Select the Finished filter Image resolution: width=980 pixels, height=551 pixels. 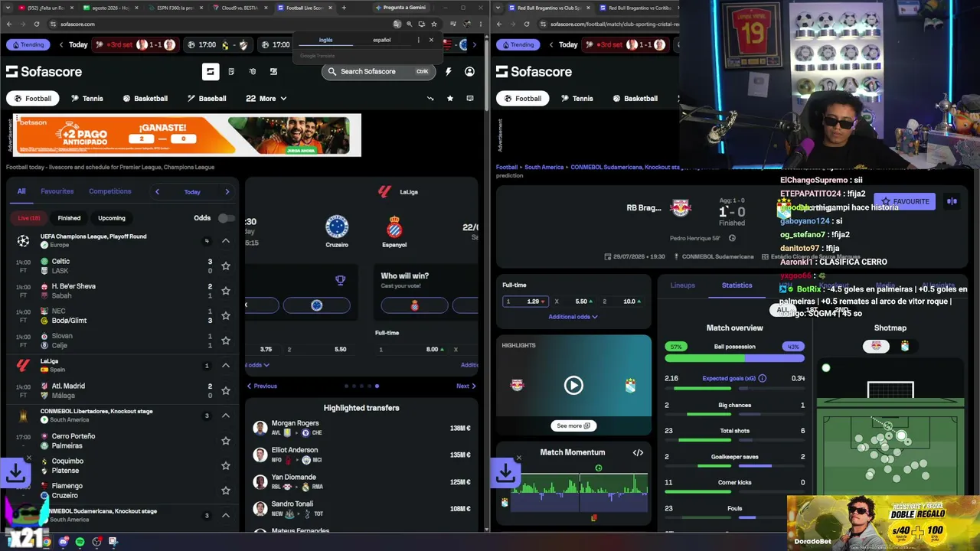click(x=69, y=218)
